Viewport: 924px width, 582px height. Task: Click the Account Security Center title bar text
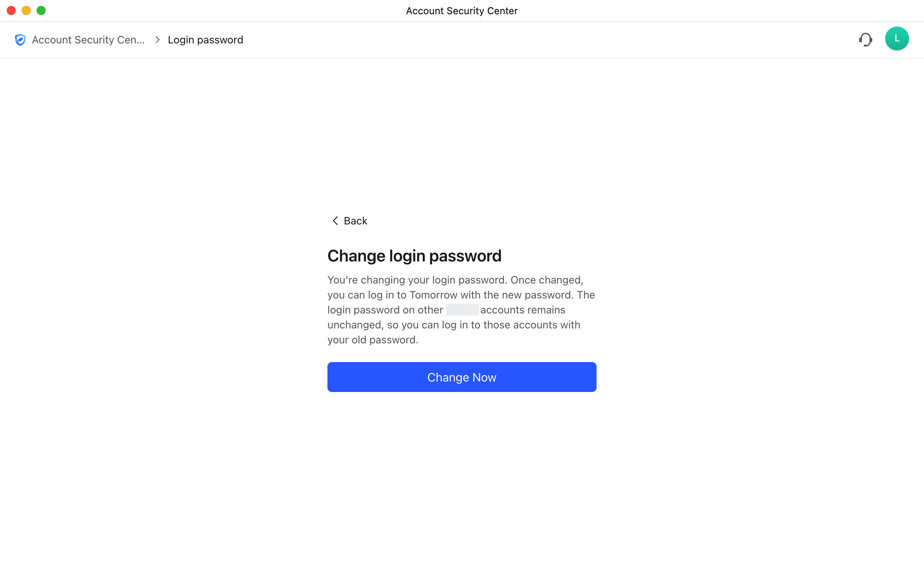(462, 10)
